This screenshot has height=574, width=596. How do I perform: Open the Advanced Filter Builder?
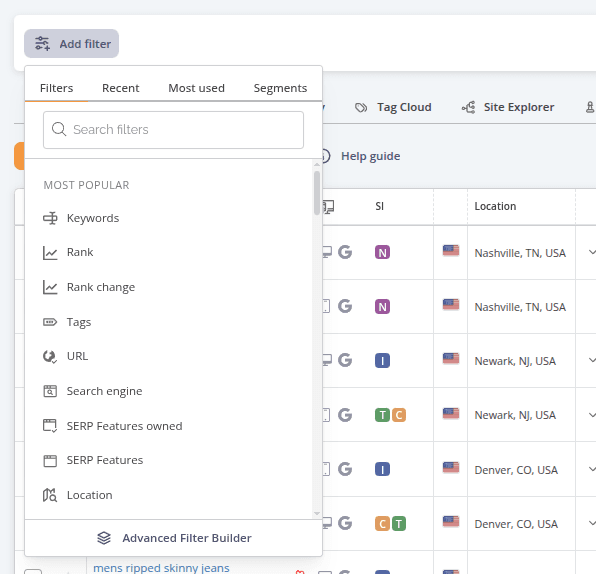point(174,538)
